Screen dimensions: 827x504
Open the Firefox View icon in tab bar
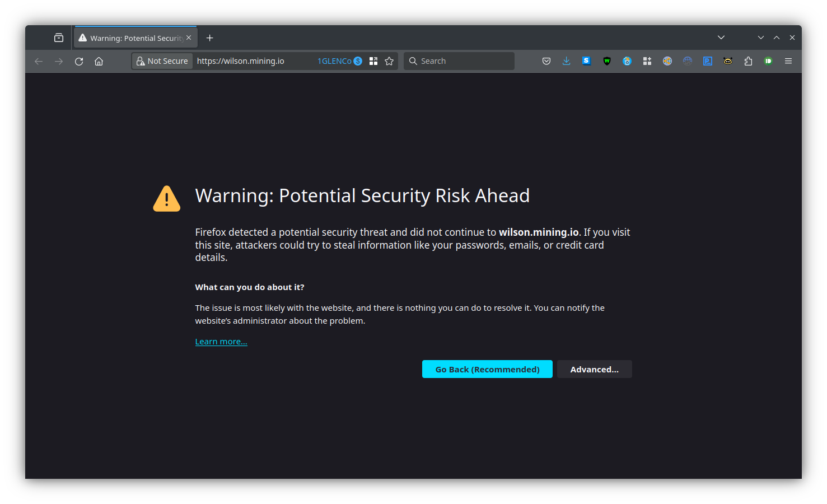click(x=59, y=38)
